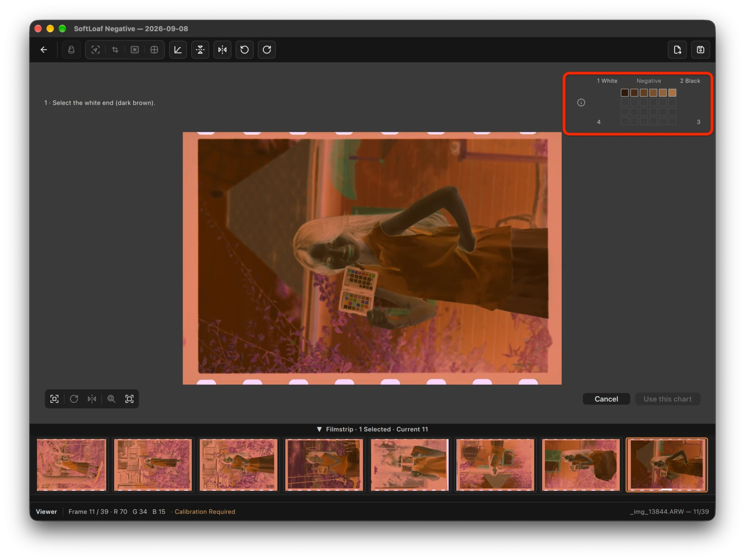Select the auto-detect frame tool
Viewport: 745px width, 560px height.
pyautogui.click(x=95, y=50)
